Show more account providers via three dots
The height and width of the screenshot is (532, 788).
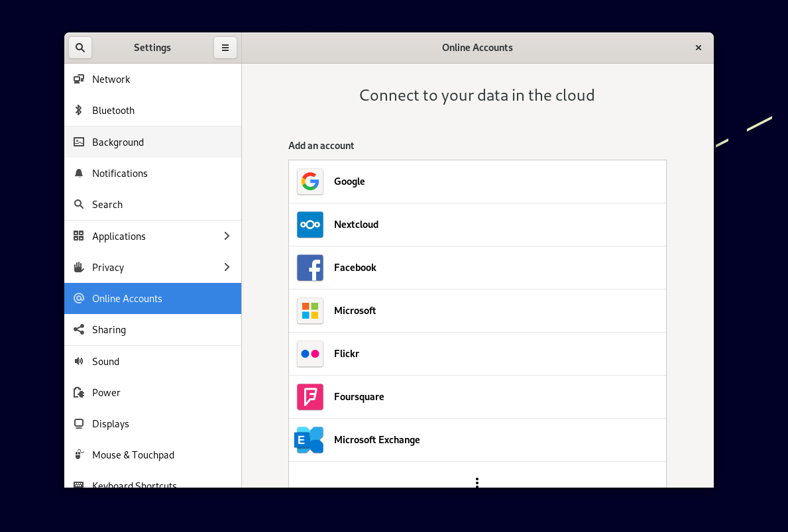[477, 483]
